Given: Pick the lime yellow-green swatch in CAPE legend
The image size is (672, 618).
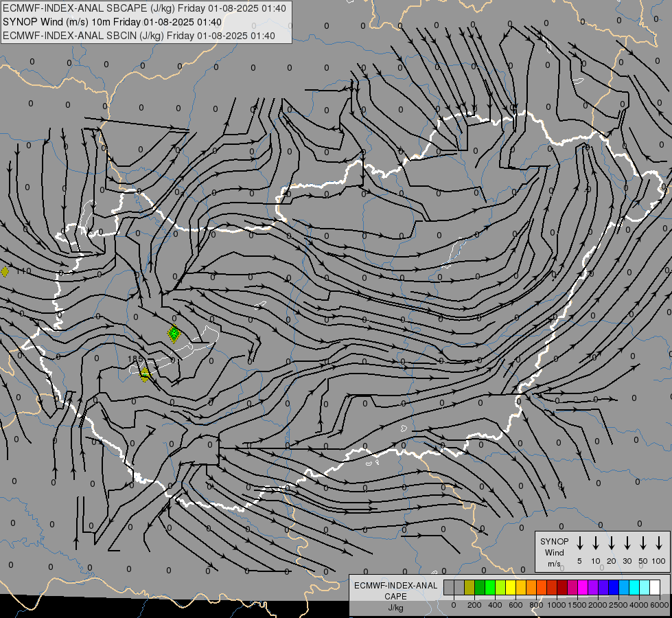Looking at the screenshot, I should tap(500, 587).
